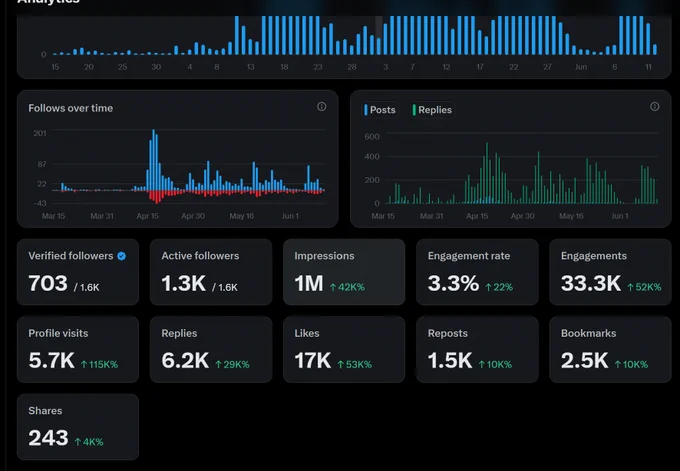Click the 29K% replies change indicator
The width and height of the screenshot is (680, 471).
pyautogui.click(x=232, y=365)
